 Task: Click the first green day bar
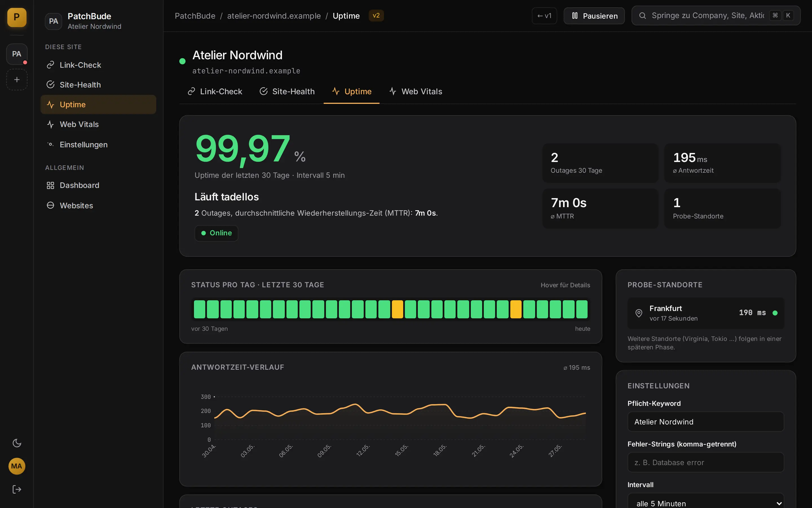tap(199, 309)
